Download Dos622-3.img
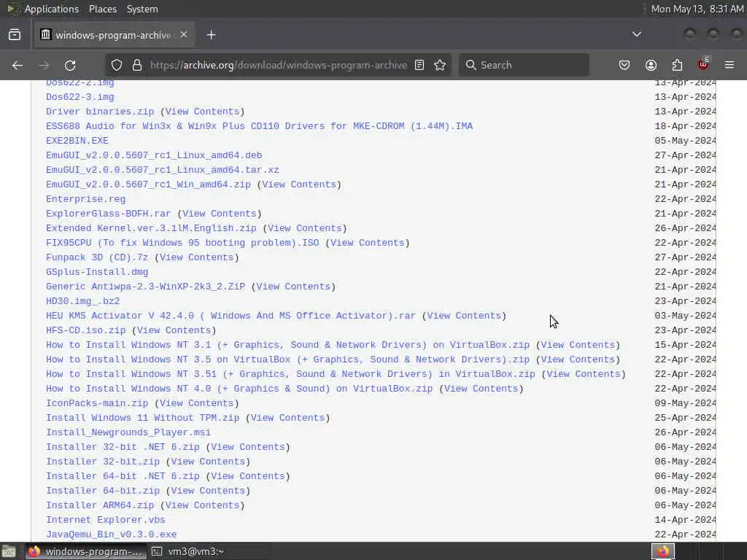This screenshot has width=747, height=560. 80,97
